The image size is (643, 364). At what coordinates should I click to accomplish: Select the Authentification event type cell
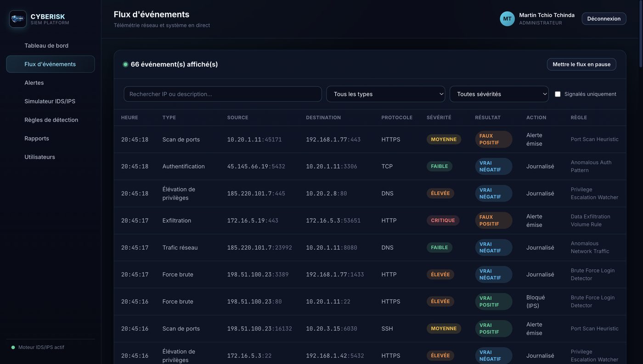tap(184, 167)
